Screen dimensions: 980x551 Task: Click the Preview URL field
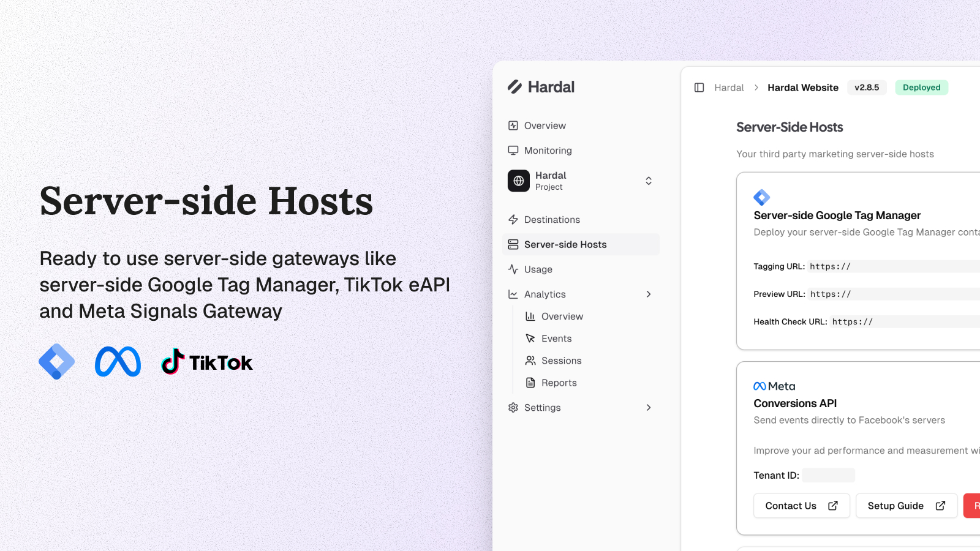point(894,294)
